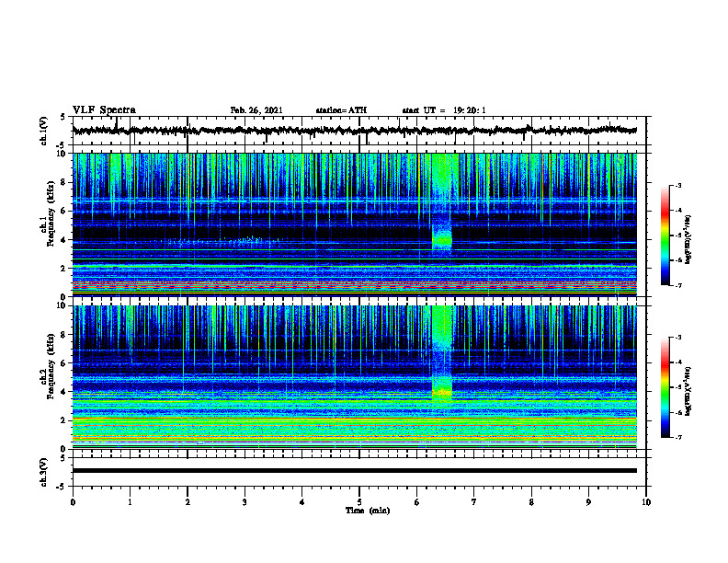
Task: Click time axis tick label "9"
Action: coord(588,502)
